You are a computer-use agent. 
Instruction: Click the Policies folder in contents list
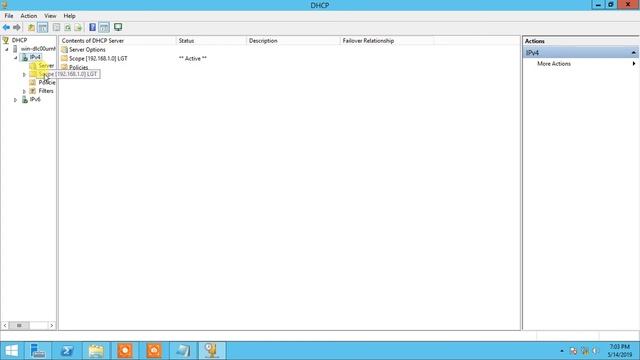pos(78,67)
